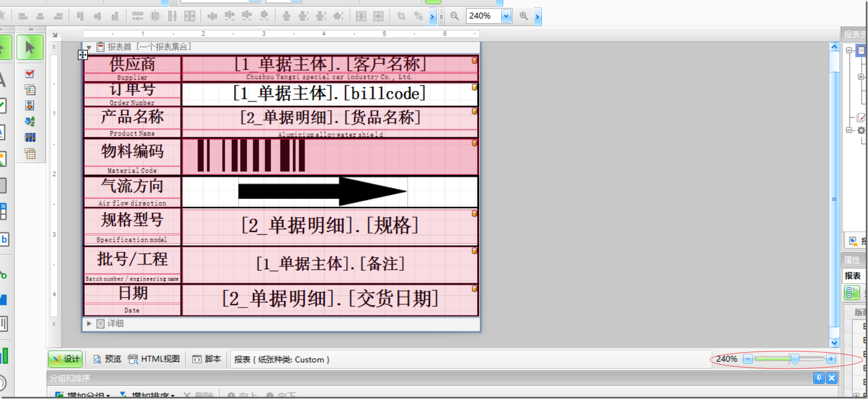Viewport: 868px width, 399px height.
Task: Click align left edges toolbar icon
Action: (x=23, y=16)
